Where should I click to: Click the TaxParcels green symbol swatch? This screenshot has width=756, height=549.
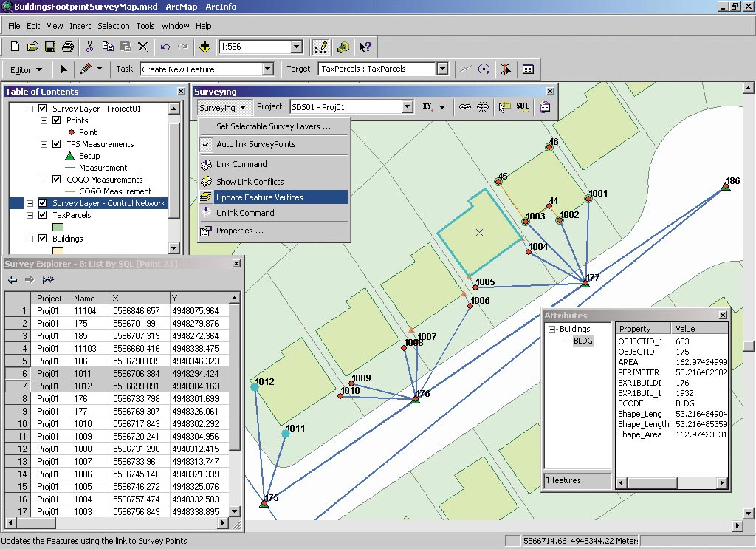[x=58, y=227]
